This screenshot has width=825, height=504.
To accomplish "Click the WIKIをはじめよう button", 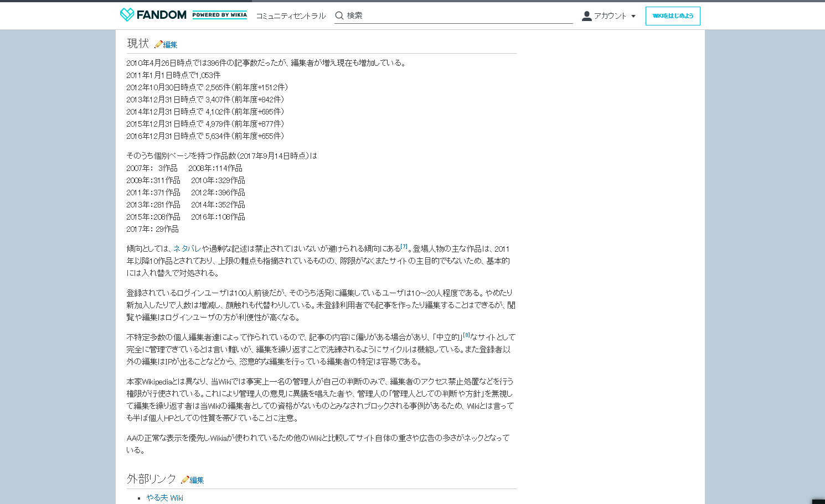I will (x=673, y=16).
